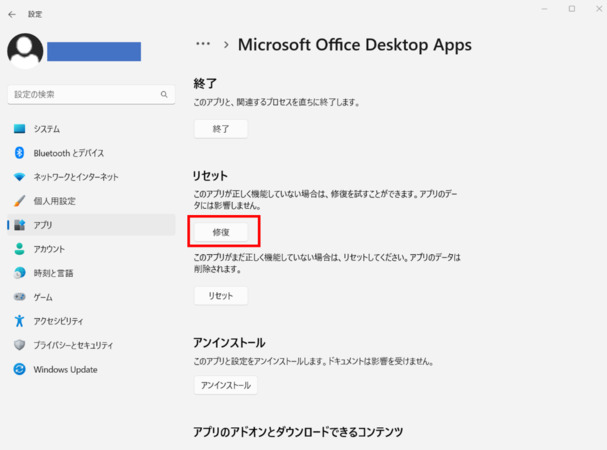Open ゲーム settings
Screen dimensions: 607x450
[x=91, y=297]
